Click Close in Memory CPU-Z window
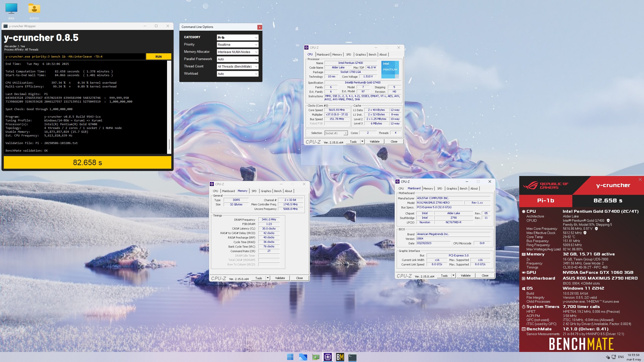 [x=299, y=278]
